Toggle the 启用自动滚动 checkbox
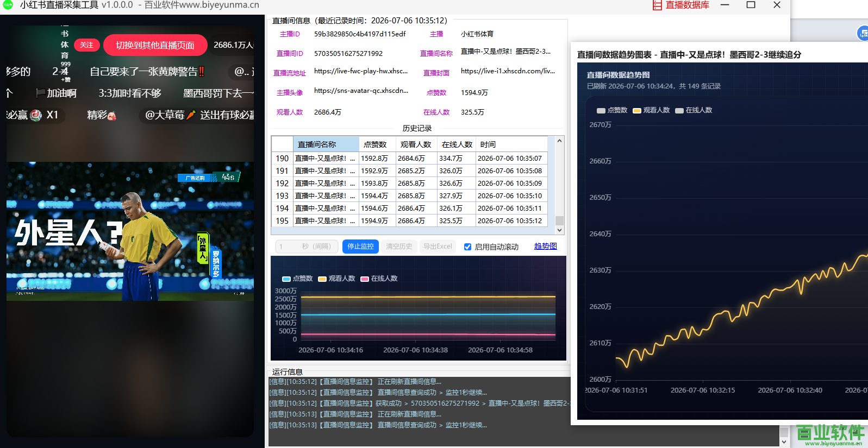This screenshot has height=448, width=868. pos(467,247)
